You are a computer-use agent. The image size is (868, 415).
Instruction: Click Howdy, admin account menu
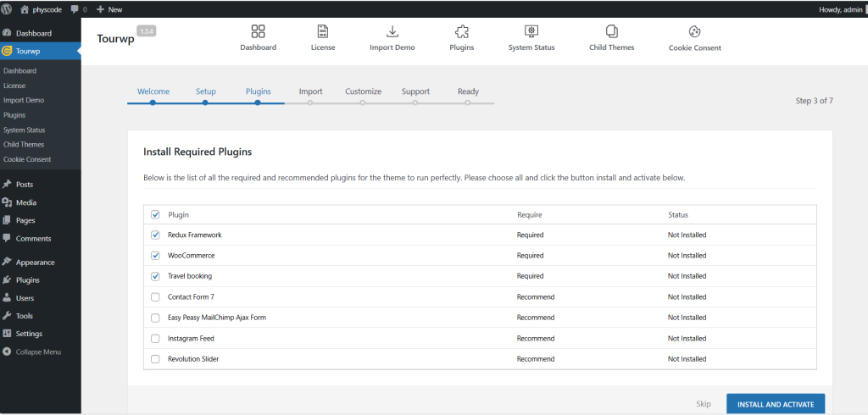click(840, 9)
